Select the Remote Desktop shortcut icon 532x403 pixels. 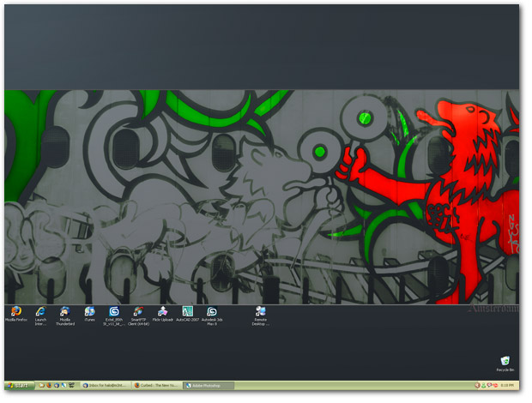pos(261,312)
